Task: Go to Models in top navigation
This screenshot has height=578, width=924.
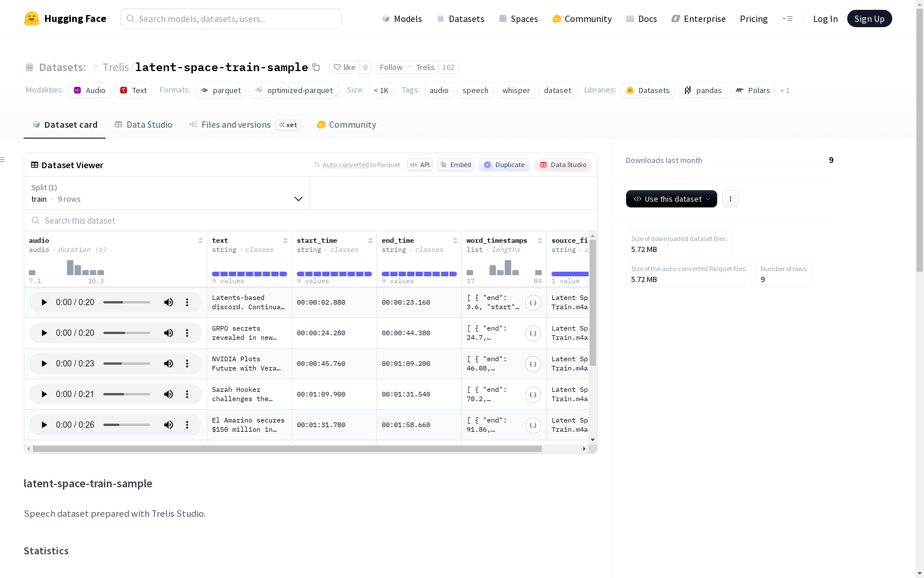Action: click(402, 18)
